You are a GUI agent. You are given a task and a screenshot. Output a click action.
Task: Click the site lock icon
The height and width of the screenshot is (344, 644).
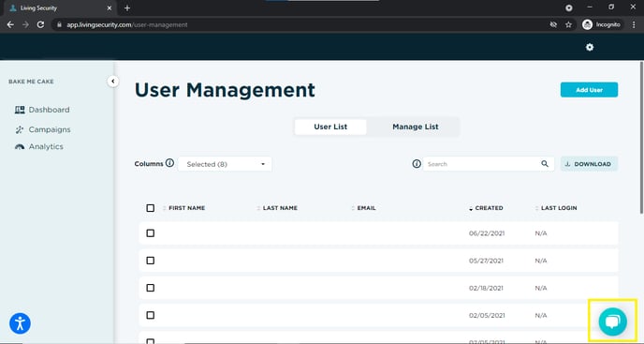[59, 24]
